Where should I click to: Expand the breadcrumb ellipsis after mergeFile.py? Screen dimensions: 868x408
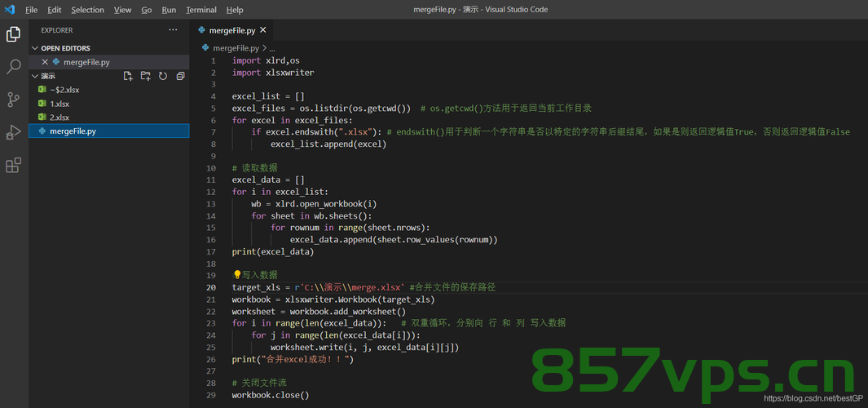tap(271, 48)
